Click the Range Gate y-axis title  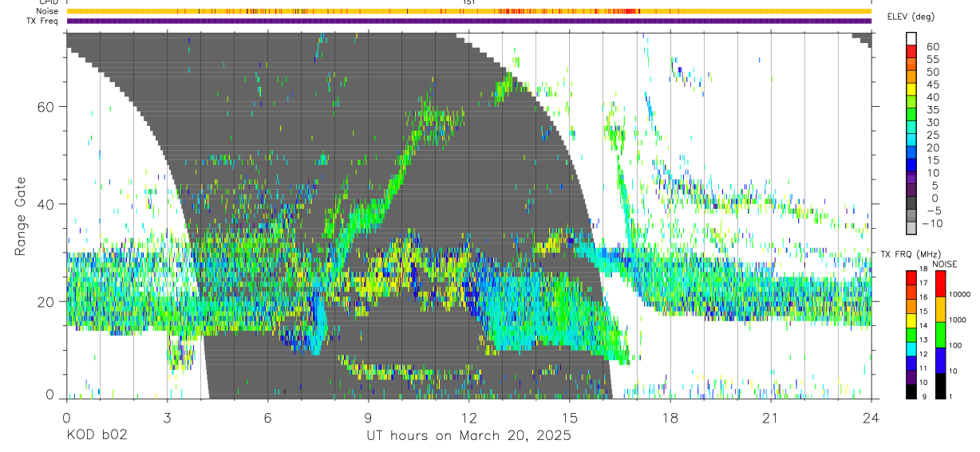coord(22,216)
